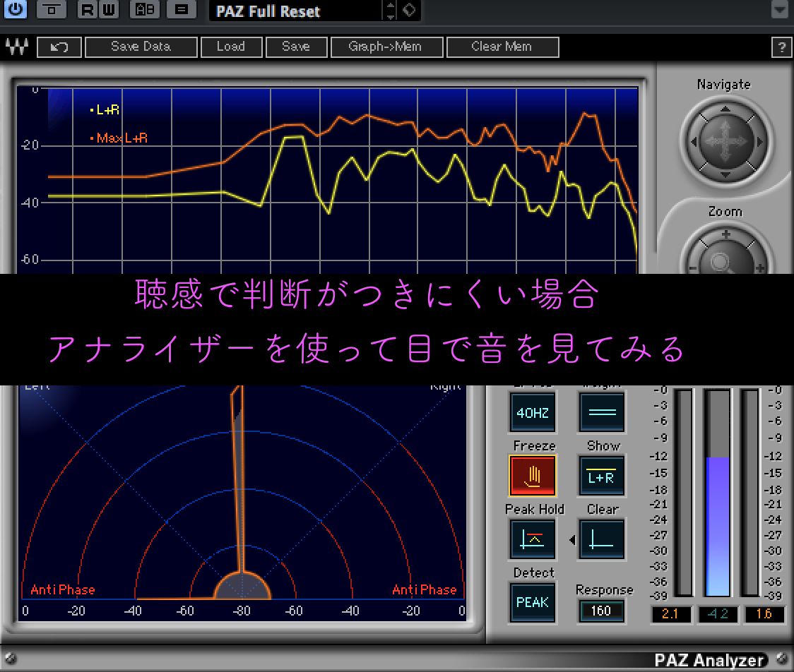The height and width of the screenshot is (672, 794).
Task: Click the Clear peak hold button
Action: (x=602, y=539)
